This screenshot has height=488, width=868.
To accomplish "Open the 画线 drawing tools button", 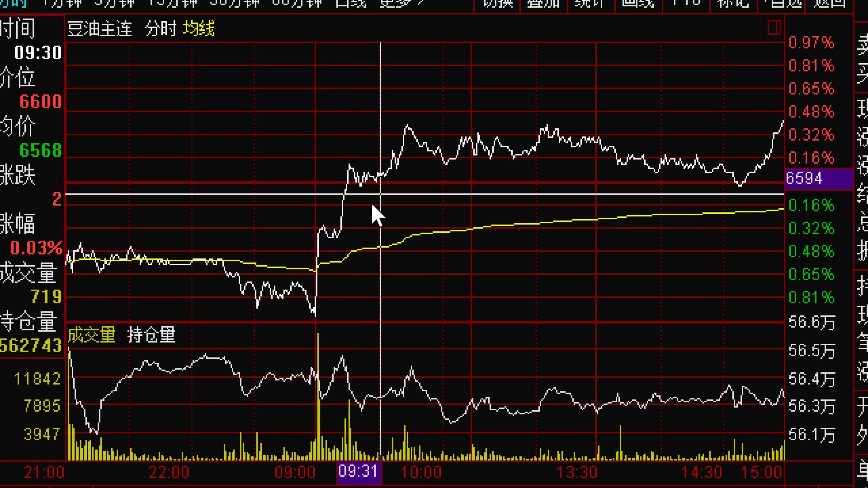I will point(638,4).
